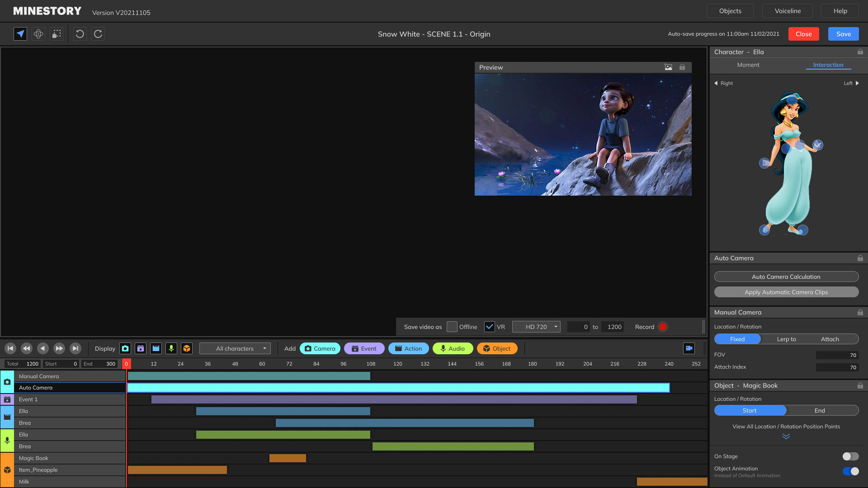Add an Audio track
The height and width of the screenshot is (488, 868).
click(453, 348)
